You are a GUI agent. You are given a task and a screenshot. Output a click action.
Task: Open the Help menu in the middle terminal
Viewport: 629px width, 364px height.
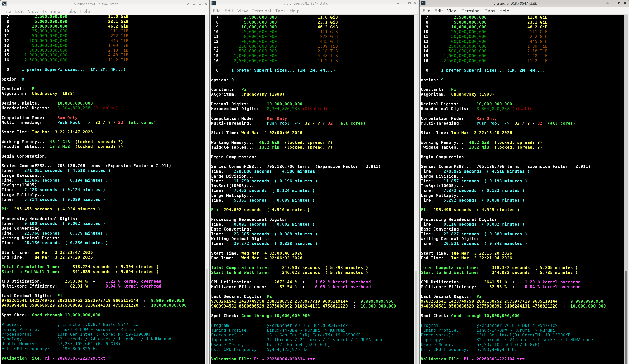[x=294, y=11]
